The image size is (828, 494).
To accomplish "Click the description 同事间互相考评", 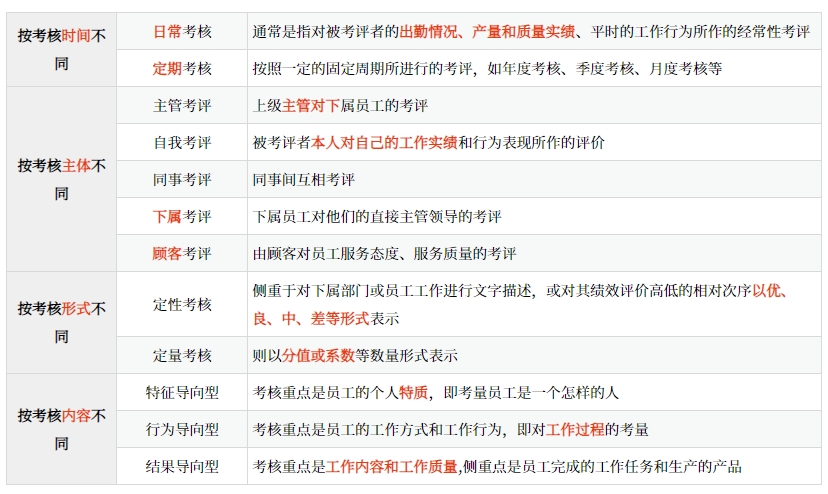I will click(x=304, y=180).
